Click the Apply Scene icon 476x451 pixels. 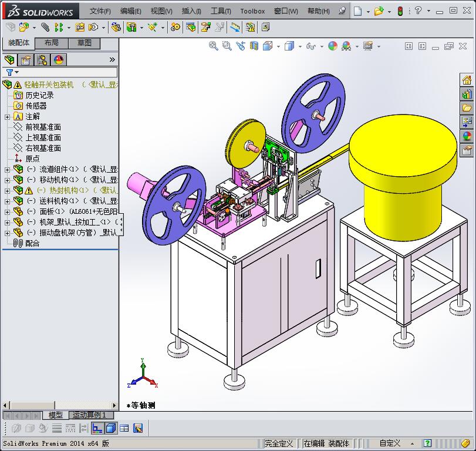pyautogui.click(x=346, y=46)
